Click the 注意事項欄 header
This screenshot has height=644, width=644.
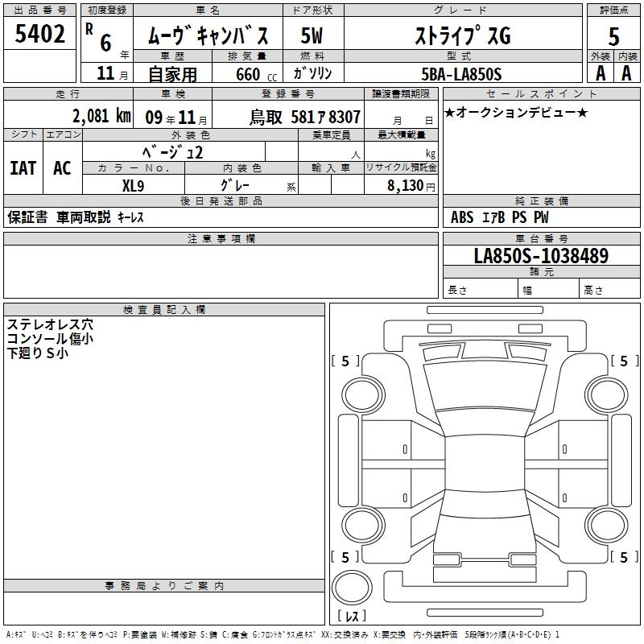pos(221,238)
